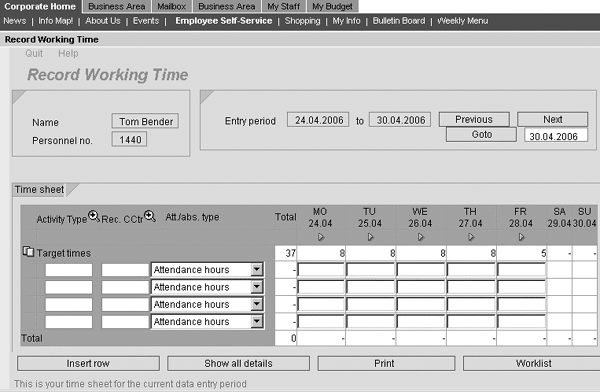This screenshot has width=600, height=392.
Task: Open About Us link
Action: coord(103,21)
